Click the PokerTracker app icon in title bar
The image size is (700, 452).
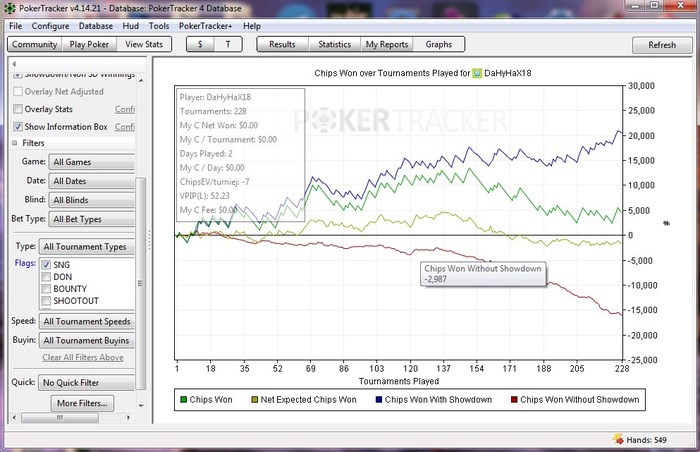click(x=10, y=8)
